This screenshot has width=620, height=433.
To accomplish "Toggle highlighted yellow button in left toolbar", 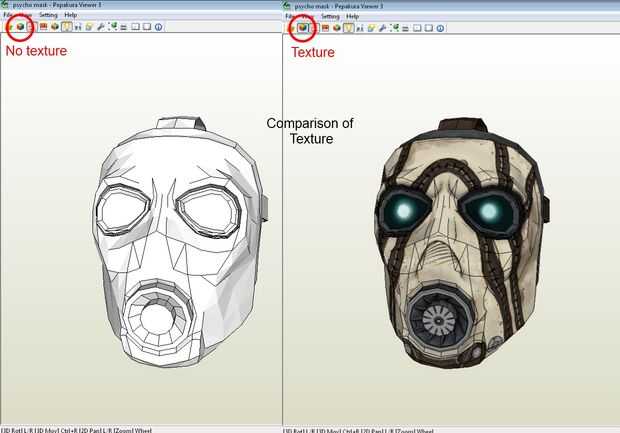I will tap(66, 26).
